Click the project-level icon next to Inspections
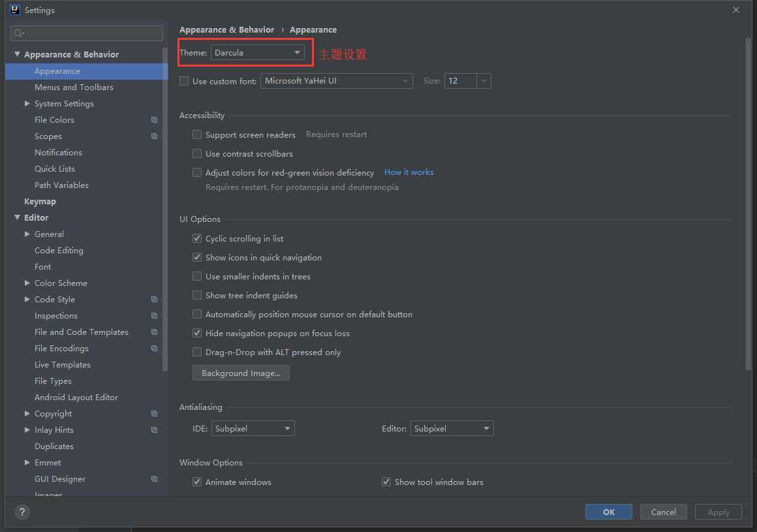 click(154, 316)
